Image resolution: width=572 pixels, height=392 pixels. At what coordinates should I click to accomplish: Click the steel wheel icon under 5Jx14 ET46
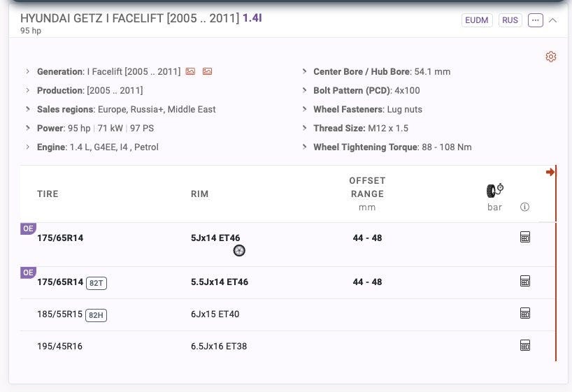pos(239,251)
